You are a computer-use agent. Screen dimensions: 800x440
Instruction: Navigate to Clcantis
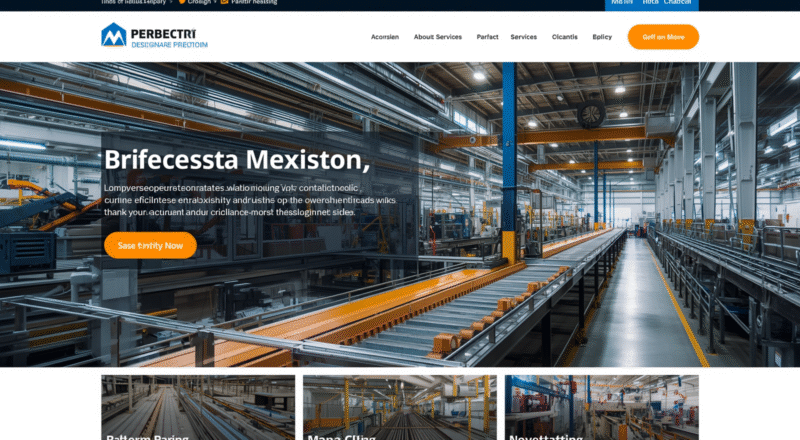pyautogui.click(x=565, y=37)
